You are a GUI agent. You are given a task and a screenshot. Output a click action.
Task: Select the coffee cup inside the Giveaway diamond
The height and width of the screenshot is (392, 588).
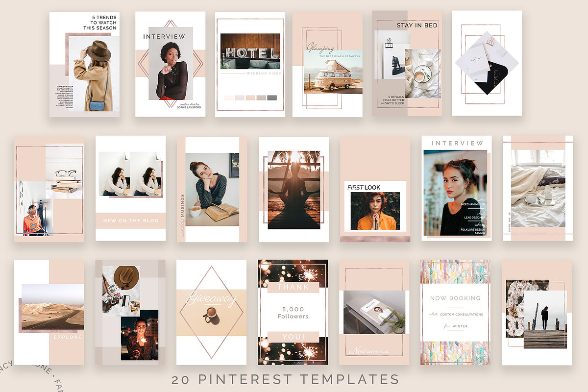212,315
